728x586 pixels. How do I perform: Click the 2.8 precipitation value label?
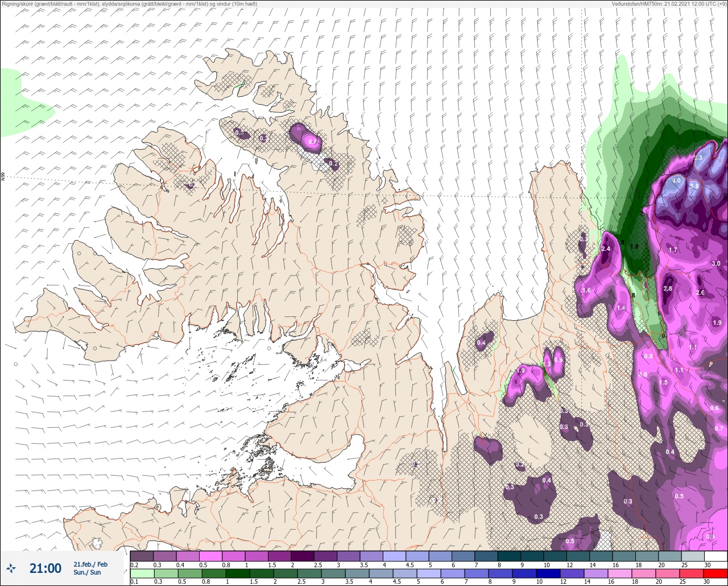[668, 288]
